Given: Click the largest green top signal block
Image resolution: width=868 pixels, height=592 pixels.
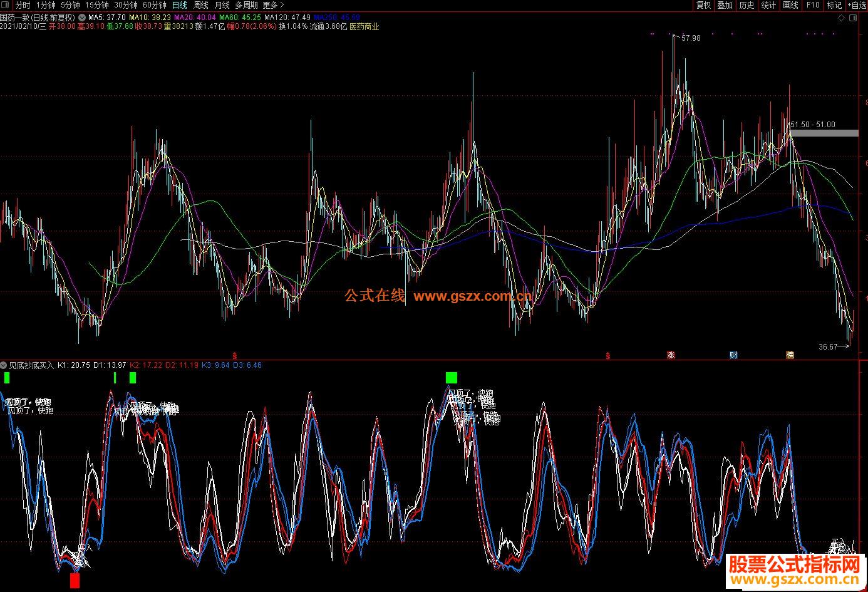Looking at the screenshot, I should [x=452, y=377].
